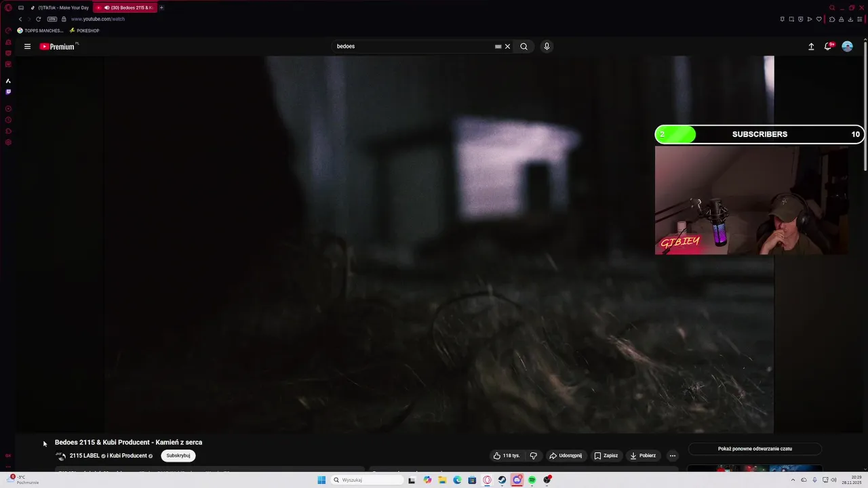The height and width of the screenshot is (488, 868).
Task: Expand hidden system tray icons chevron
Action: (x=793, y=480)
